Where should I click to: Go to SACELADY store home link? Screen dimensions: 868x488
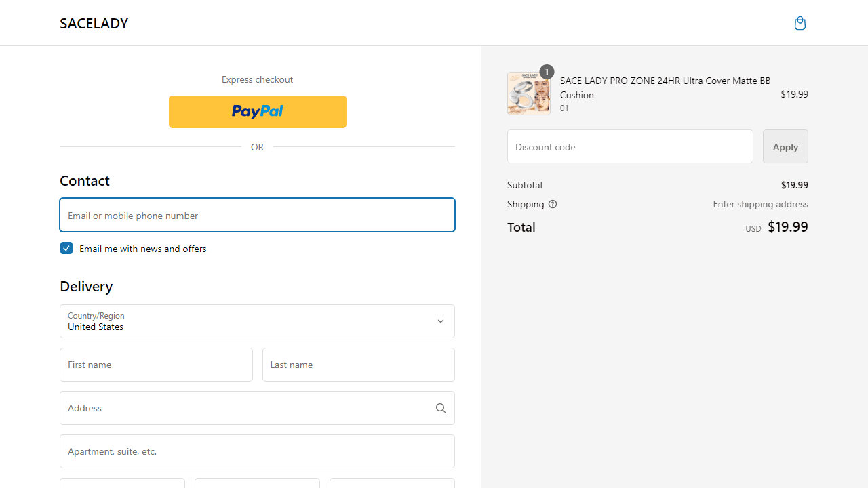click(x=94, y=23)
